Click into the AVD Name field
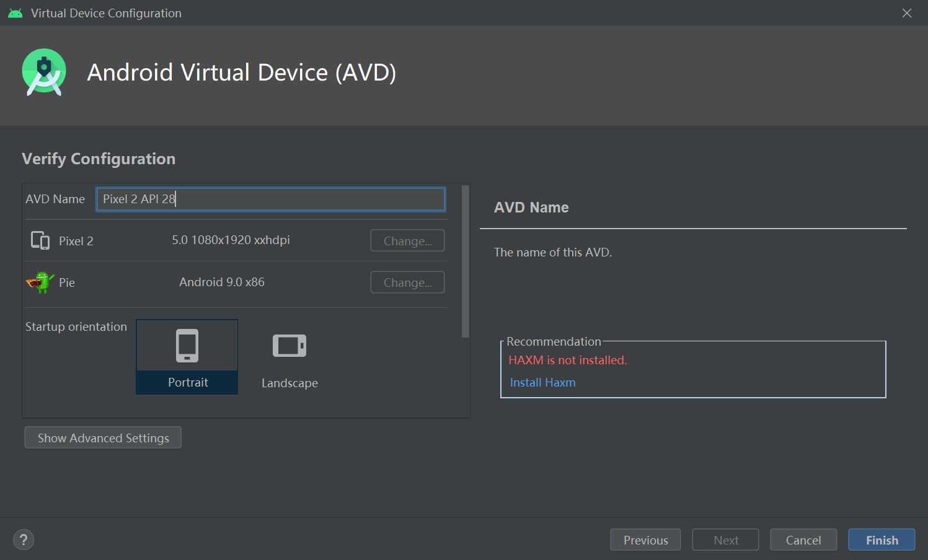The width and height of the screenshot is (928, 560). pos(271,199)
